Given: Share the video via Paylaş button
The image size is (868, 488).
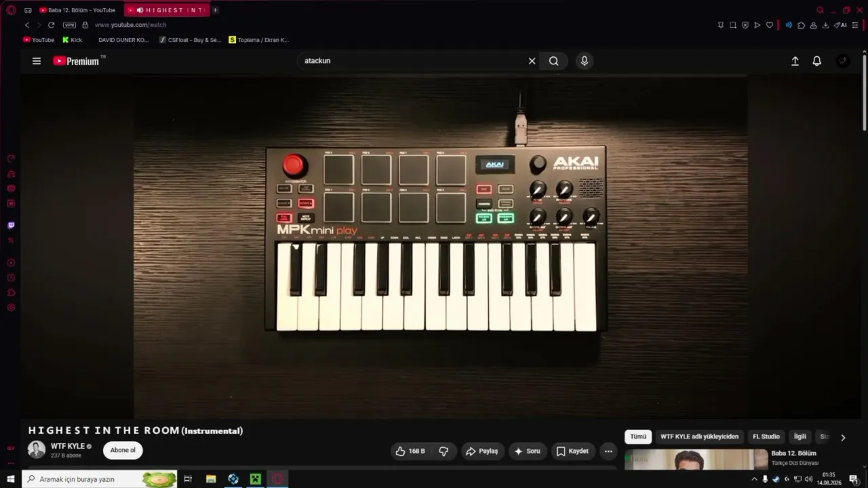Looking at the screenshot, I should click(482, 451).
